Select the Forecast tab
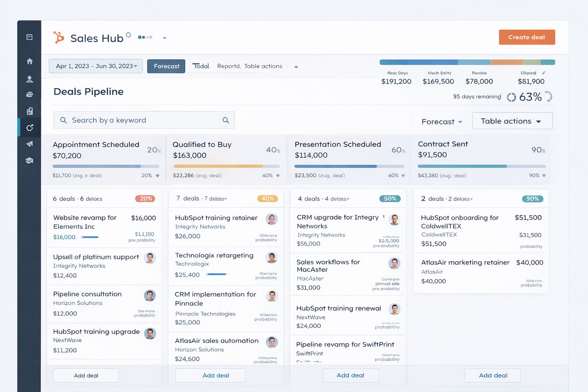 point(166,66)
